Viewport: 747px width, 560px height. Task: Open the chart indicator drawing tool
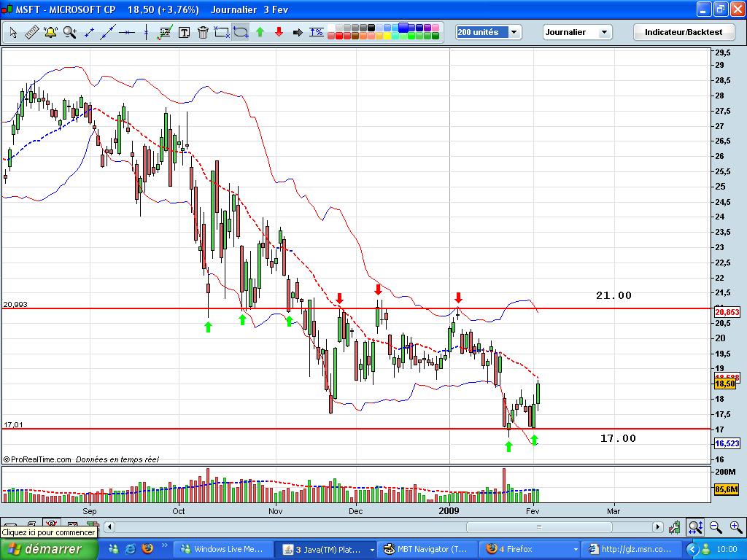coord(165,32)
